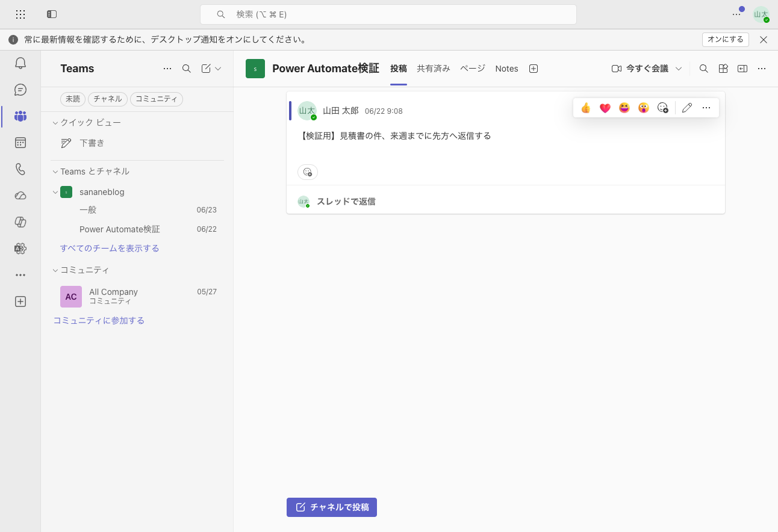Open the new item dropdown chevron
This screenshot has height=532, width=778.
click(218, 69)
